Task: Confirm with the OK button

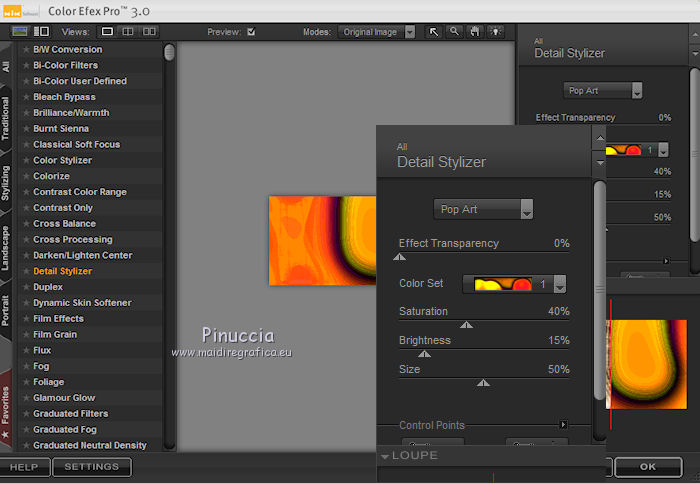Action: 648,467
